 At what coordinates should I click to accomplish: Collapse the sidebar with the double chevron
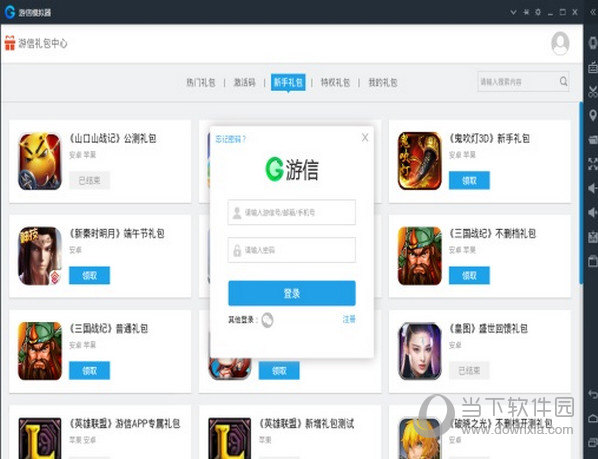(593, 13)
